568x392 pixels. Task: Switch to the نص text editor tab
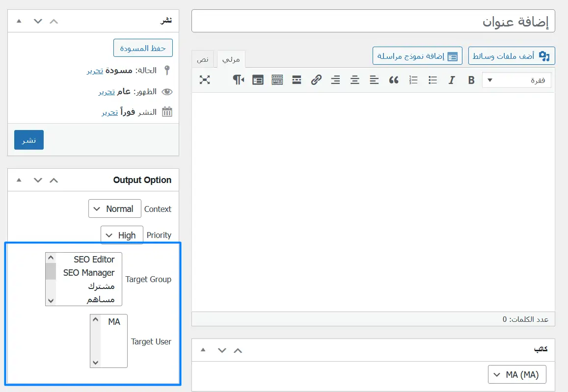[x=203, y=59]
